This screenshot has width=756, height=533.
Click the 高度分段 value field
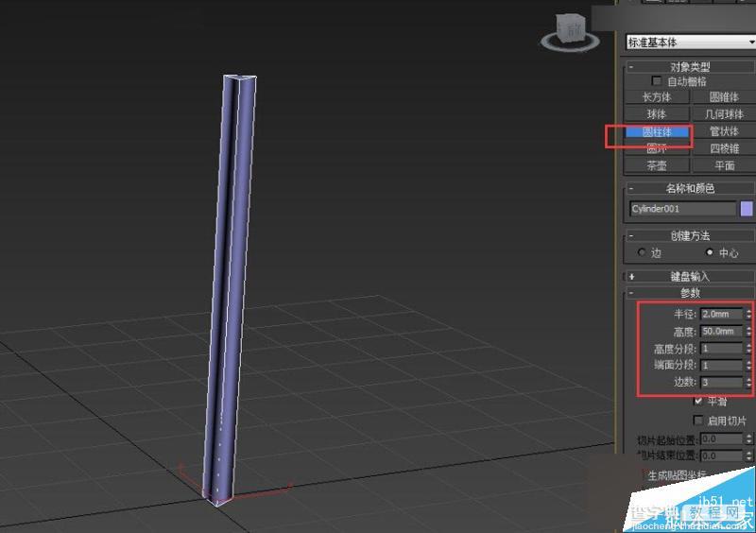point(722,349)
